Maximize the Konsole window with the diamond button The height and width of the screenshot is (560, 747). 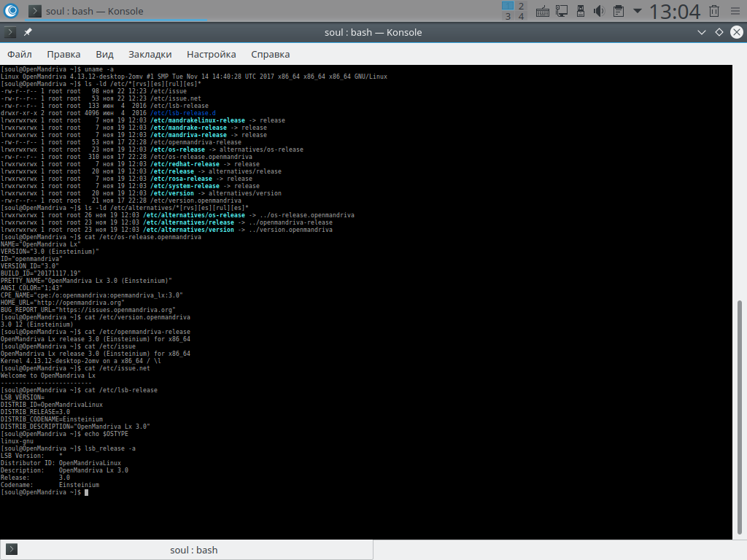pos(719,32)
